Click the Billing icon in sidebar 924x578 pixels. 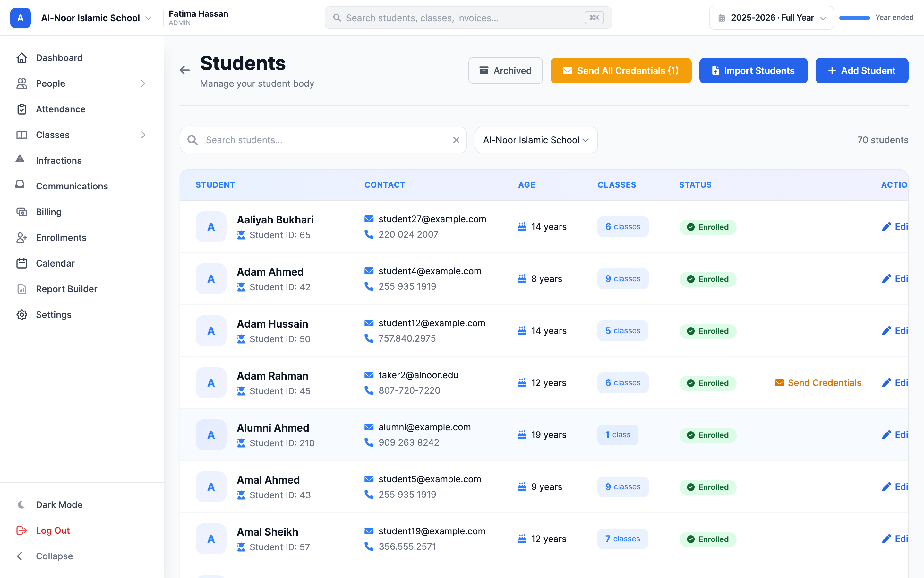(22, 212)
